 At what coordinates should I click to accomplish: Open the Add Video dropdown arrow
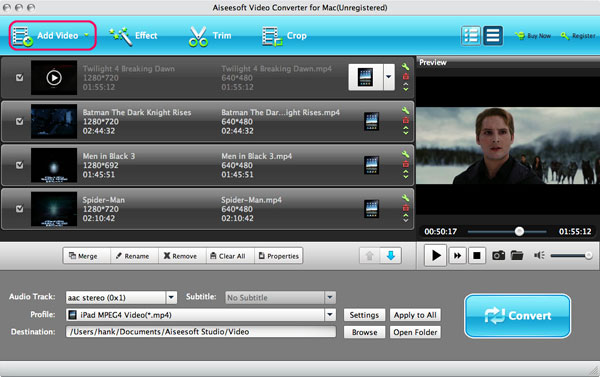pyautogui.click(x=86, y=35)
